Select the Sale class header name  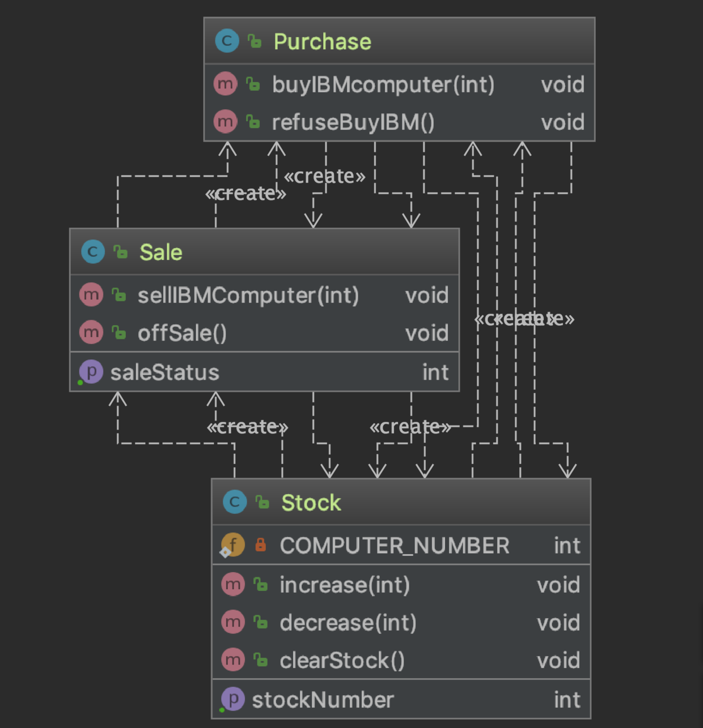pyautogui.click(x=161, y=252)
